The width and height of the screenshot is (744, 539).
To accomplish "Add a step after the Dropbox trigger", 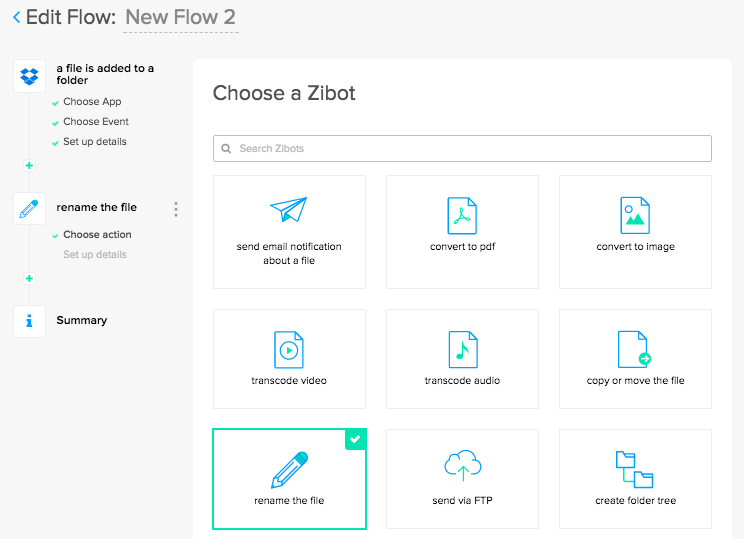I will pos(29,165).
